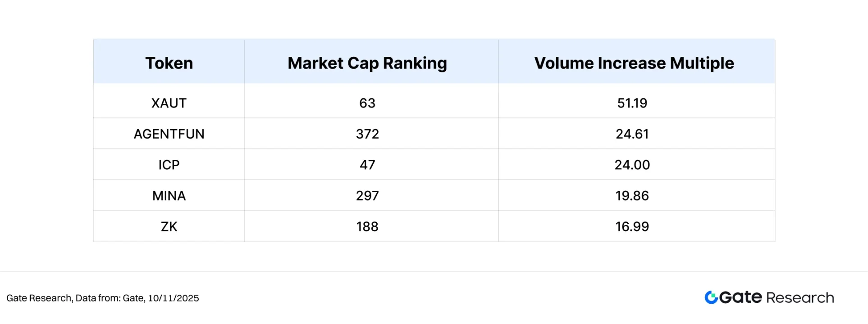Click the Gate Research wordmark text
The width and height of the screenshot is (868, 324).
coord(777,297)
